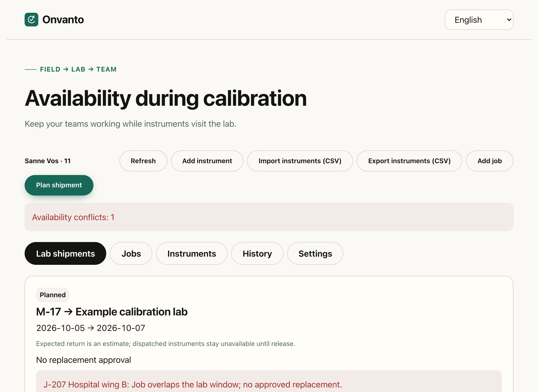
Task: Click the Planned status badge
Action: (x=52, y=295)
